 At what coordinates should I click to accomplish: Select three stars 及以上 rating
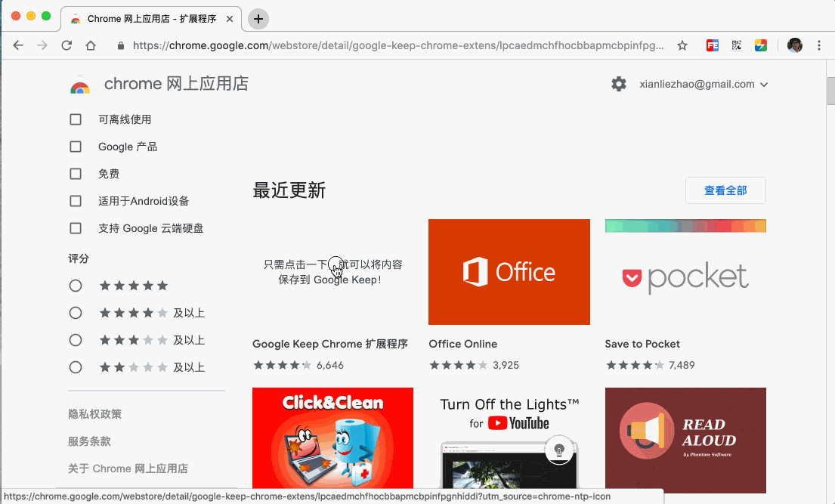point(76,340)
